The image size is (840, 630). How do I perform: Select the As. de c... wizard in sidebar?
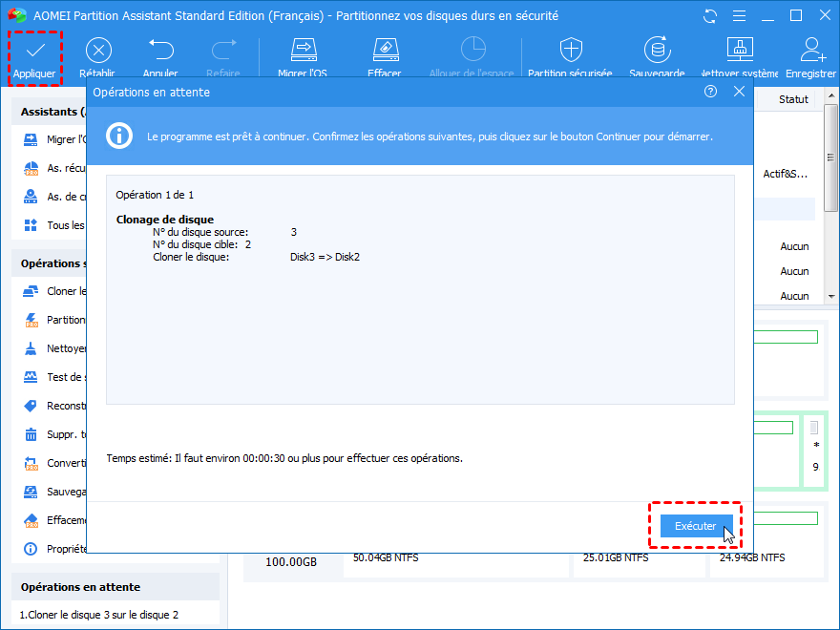point(54,197)
